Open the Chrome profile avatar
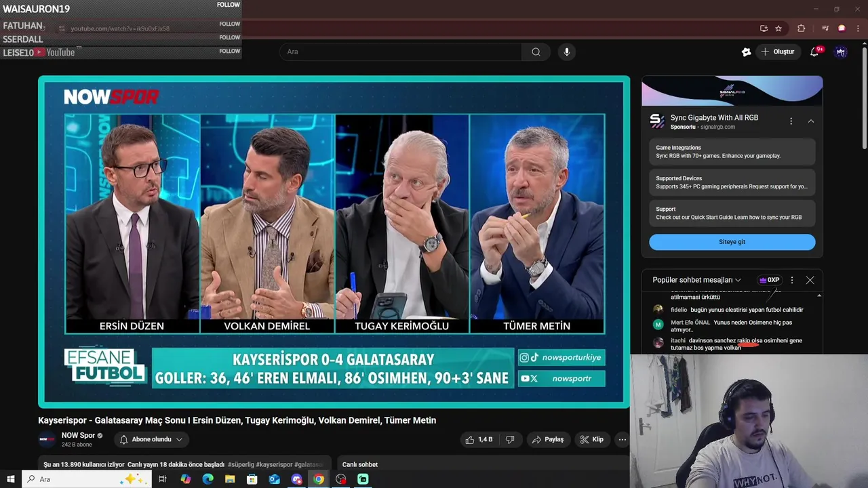The image size is (868, 488). (x=842, y=28)
